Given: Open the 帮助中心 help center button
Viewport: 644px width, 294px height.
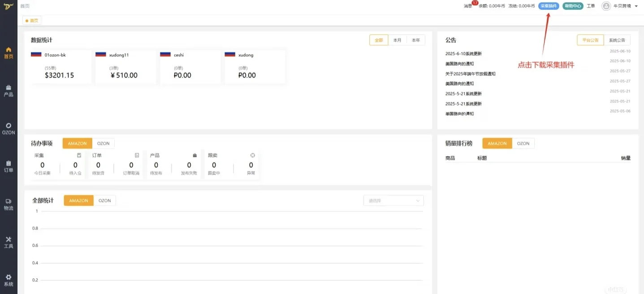Looking at the screenshot, I should (573, 6).
